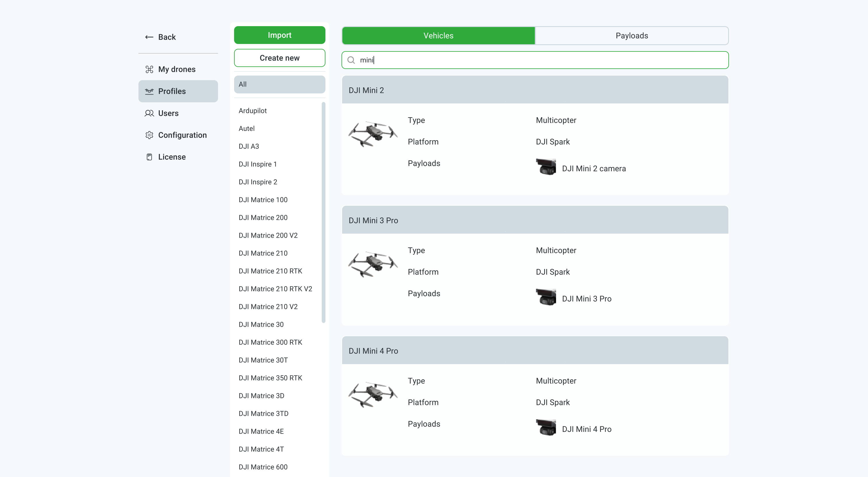Click the back arrow icon
This screenshot has height=477, width=868.
[149, 37]
